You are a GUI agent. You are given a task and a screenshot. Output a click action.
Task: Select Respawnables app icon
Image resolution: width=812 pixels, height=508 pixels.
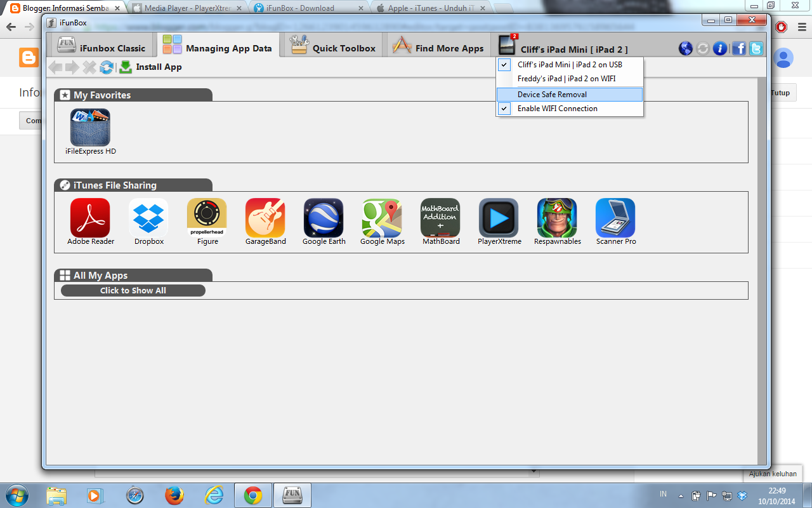click(557, 218)
